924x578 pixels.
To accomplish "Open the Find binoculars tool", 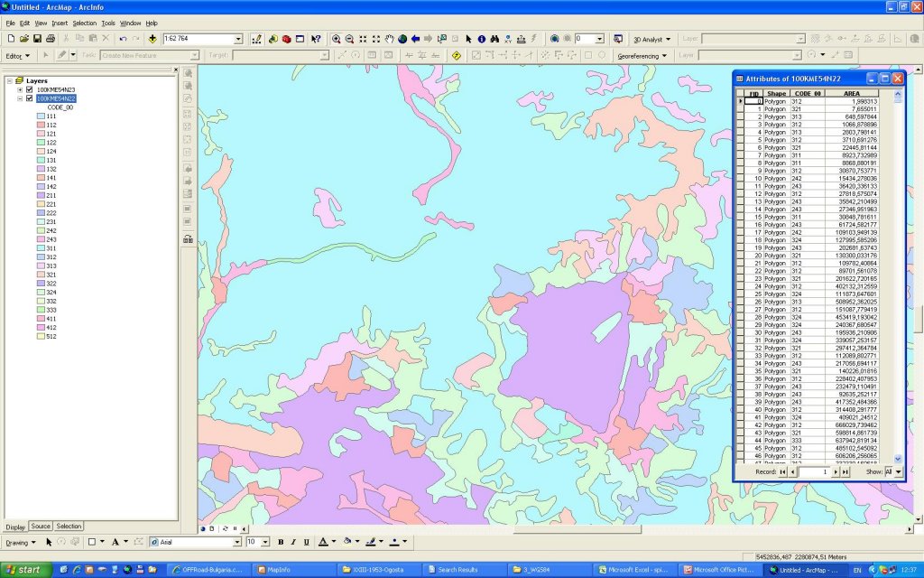I will [x=495, y=39].
